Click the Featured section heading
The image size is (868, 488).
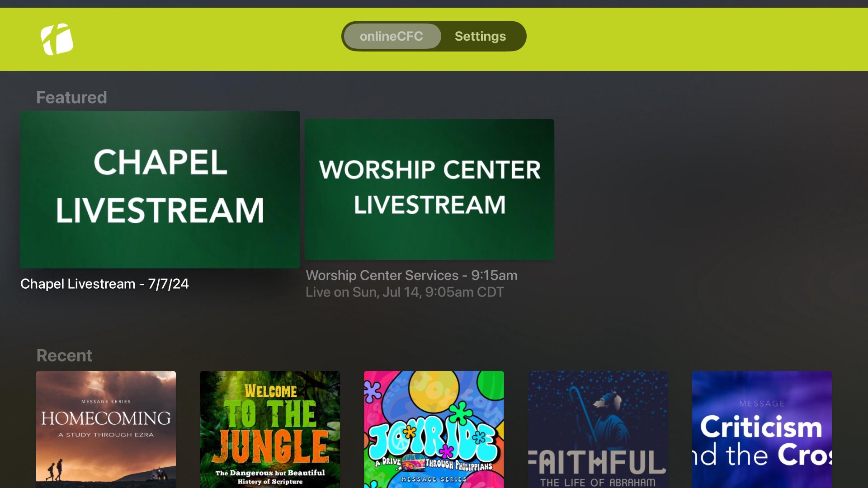(71, 98)
